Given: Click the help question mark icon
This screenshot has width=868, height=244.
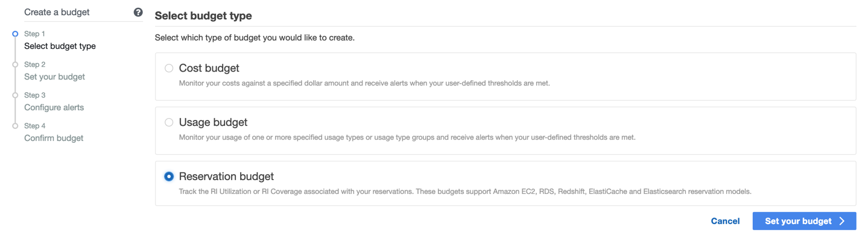Looking at the screenshot, I should point(138,12).
